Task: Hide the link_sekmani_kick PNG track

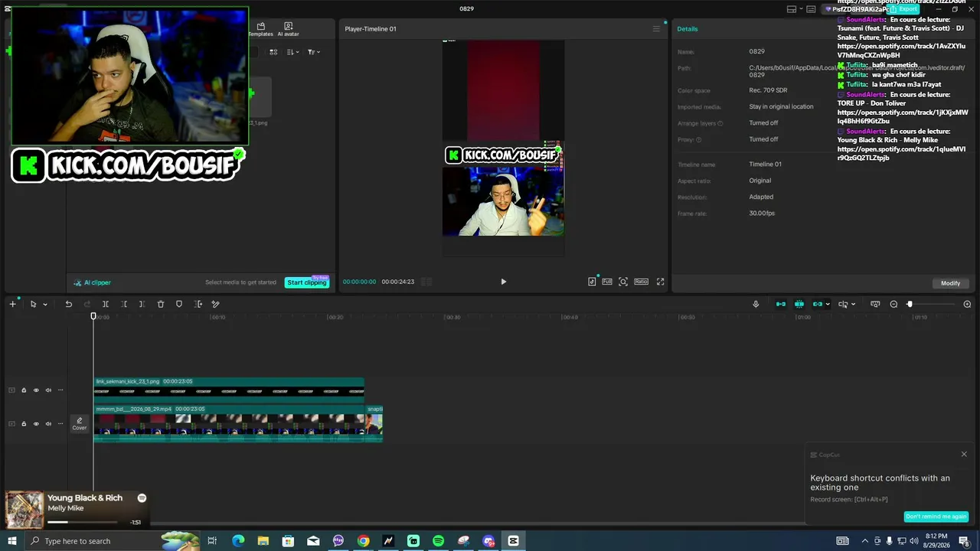Action: 36,390
